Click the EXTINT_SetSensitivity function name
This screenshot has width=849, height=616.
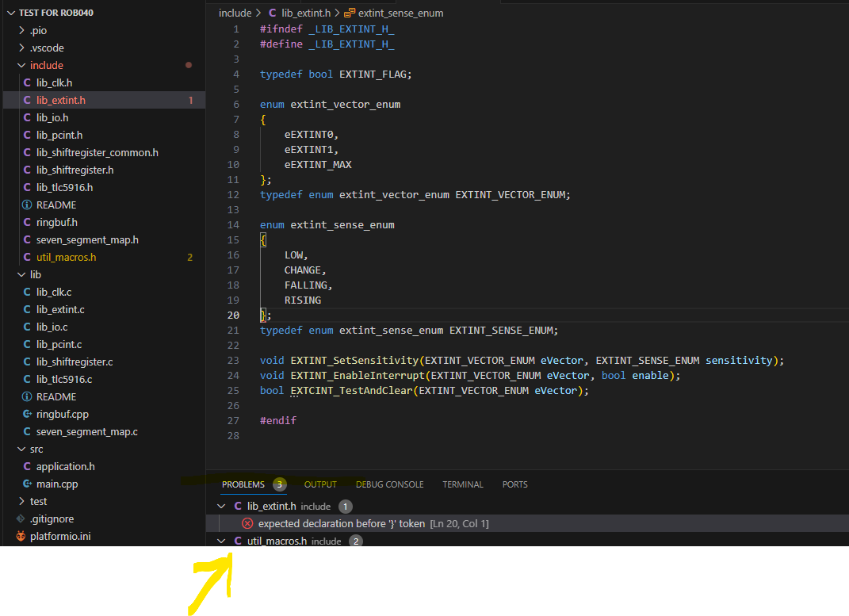pos(354,361)
